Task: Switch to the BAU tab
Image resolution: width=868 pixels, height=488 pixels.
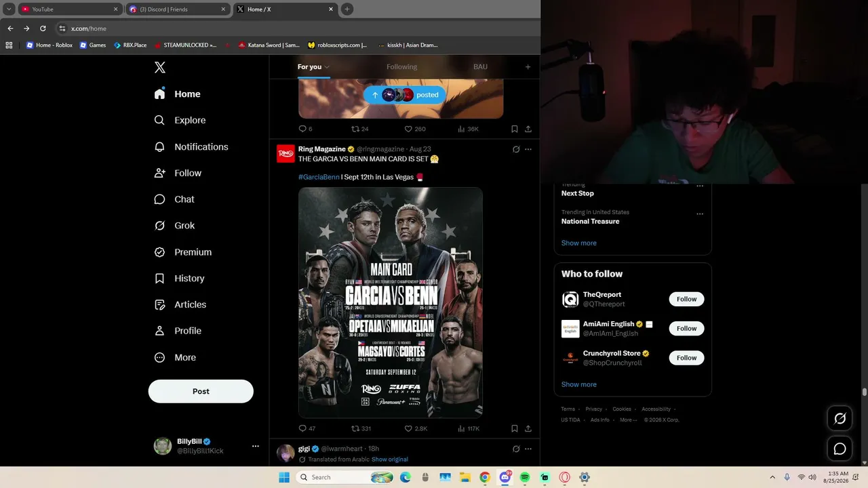Action: click(x=480, y=66)
